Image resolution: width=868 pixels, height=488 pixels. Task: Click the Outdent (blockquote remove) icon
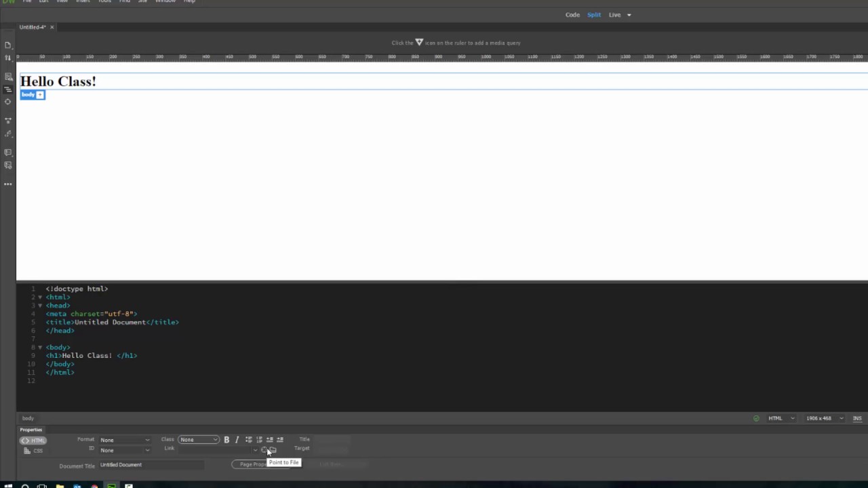click(x=270, y=439)
